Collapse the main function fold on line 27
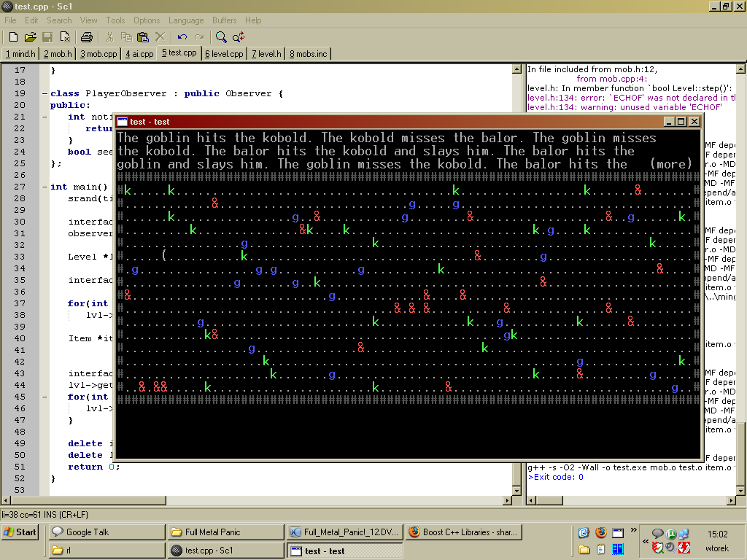 [44, 187]
